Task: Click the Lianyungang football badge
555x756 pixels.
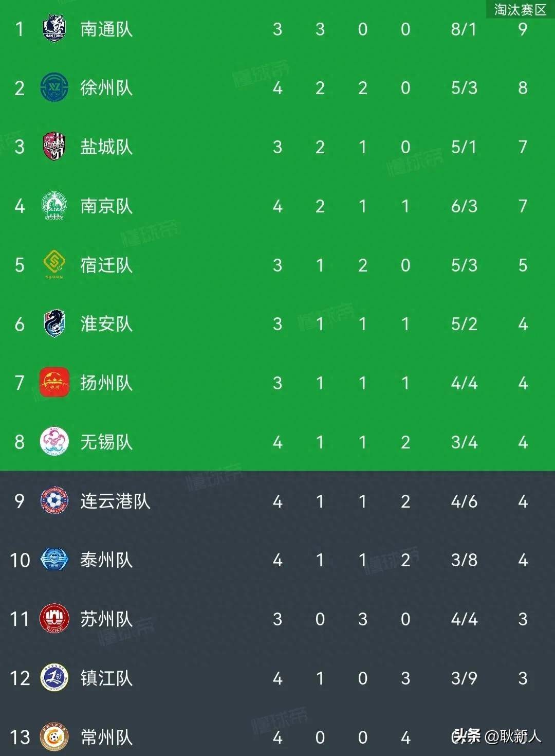Action: pyautogui.click(x=54, y=501)
